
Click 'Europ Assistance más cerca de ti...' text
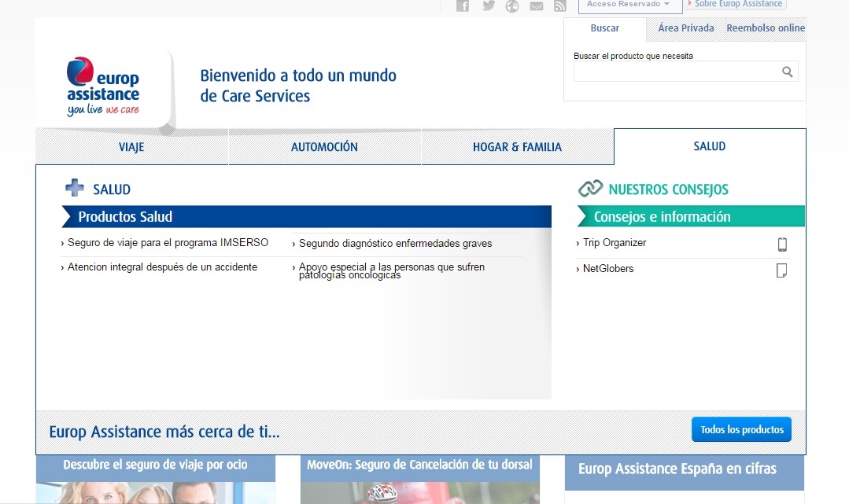(164, 432)
